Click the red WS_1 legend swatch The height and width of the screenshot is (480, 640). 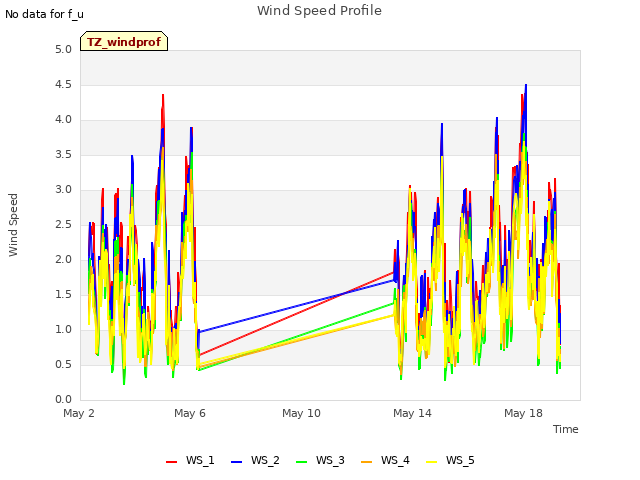click(171, 462)
